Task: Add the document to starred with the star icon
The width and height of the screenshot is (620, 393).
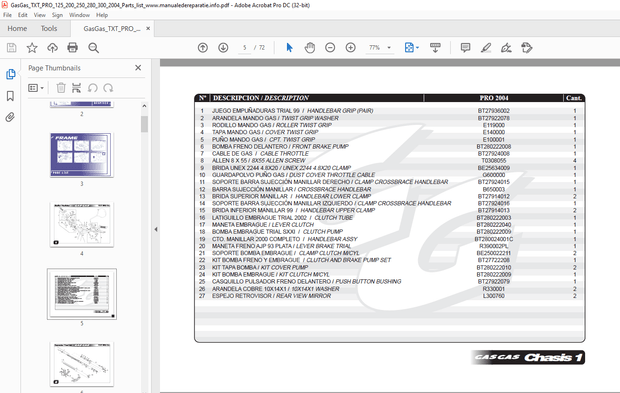Action: [32, 48]
